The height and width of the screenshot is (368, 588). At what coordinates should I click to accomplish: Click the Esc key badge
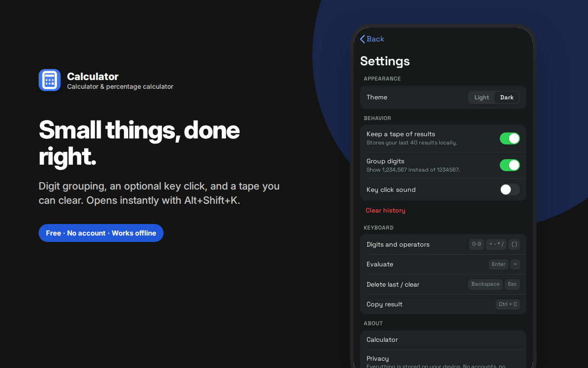click(512, 284)
